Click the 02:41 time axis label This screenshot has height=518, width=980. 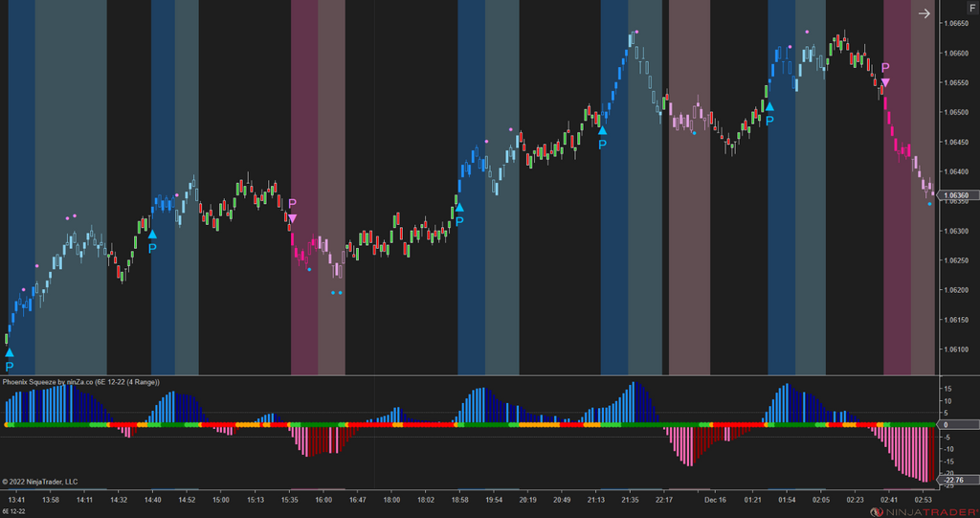889,500
